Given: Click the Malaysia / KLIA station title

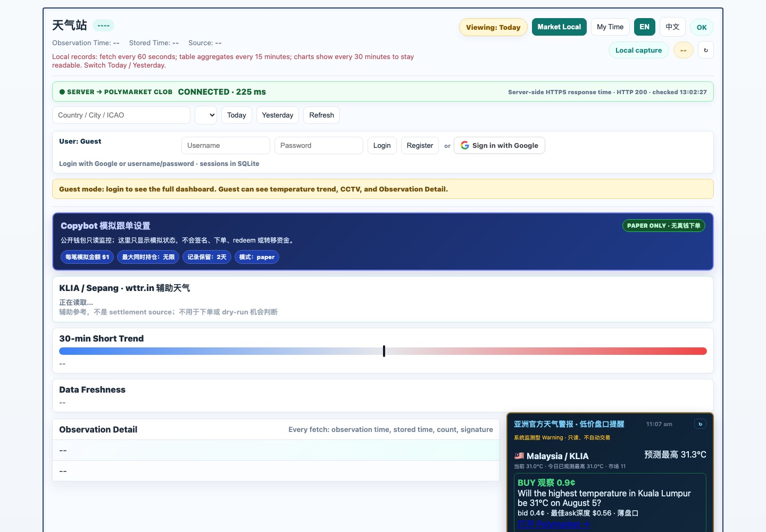Looking at the screenshot, I should [557, 456].
